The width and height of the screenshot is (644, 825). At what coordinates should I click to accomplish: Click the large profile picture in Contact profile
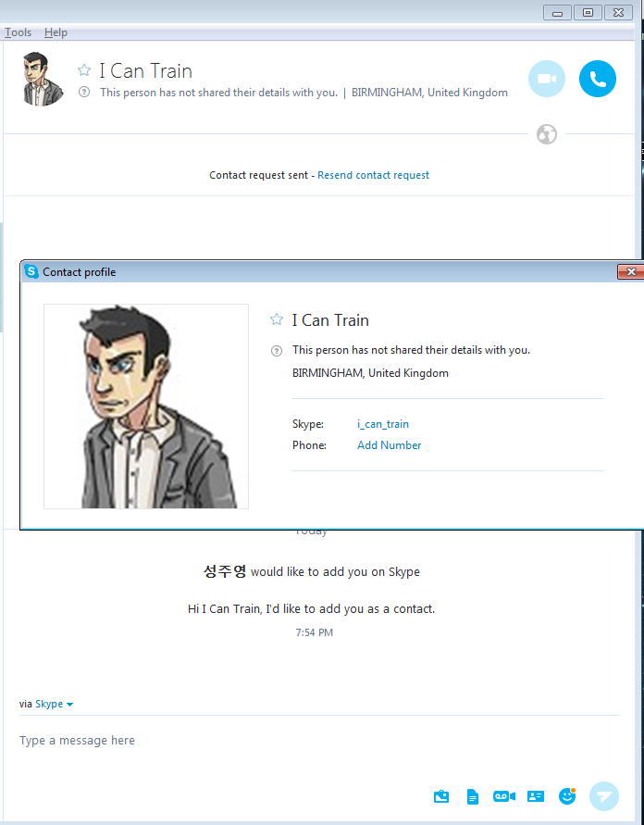[146, 406]
